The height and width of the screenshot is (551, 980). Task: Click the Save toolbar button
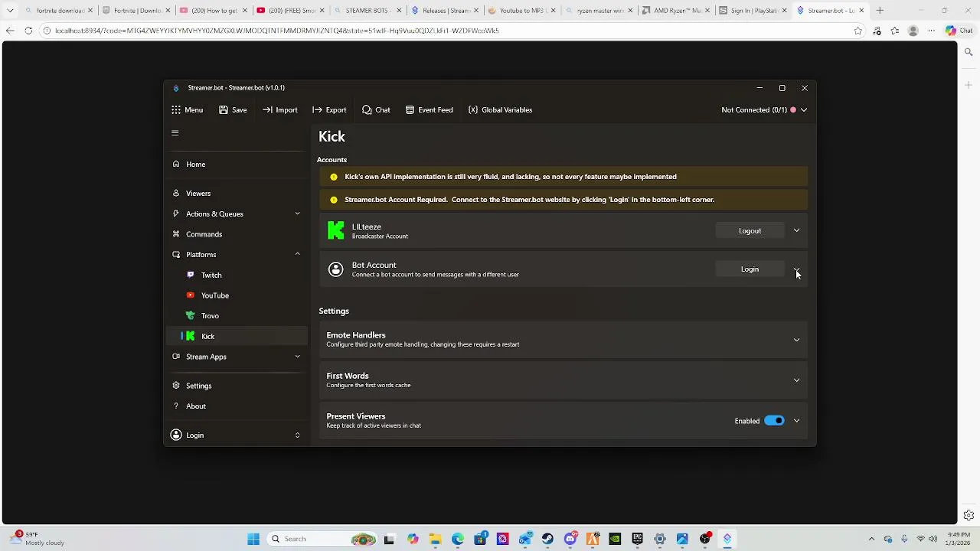[x=233, y=110]
